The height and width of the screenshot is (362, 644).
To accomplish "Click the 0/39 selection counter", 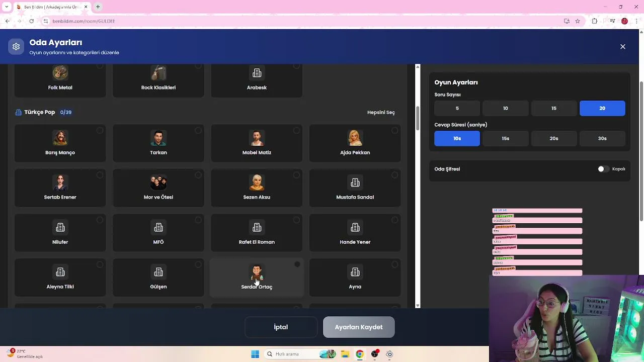I will click(x=66, y=112).
